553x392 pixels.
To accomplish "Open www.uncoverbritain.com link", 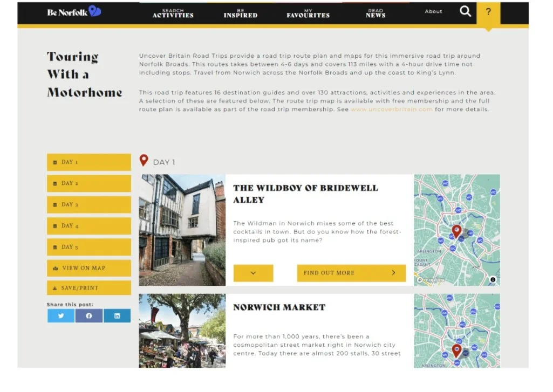I will pyautogui.click(x=392, y=109).
